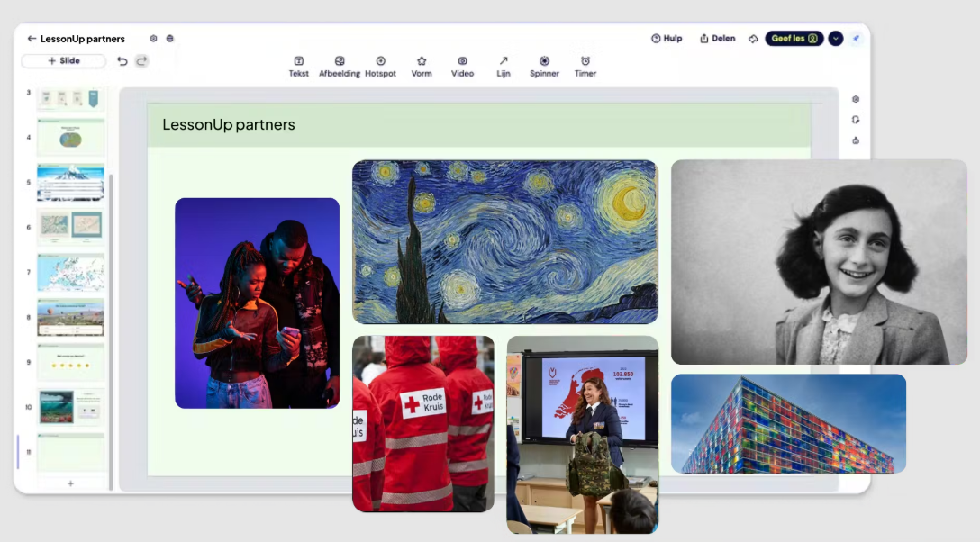The image size is (980, 542).
Task: Select slide 5 mountain thumbnail
Action: pyautogui.click(x=70, y=183)
